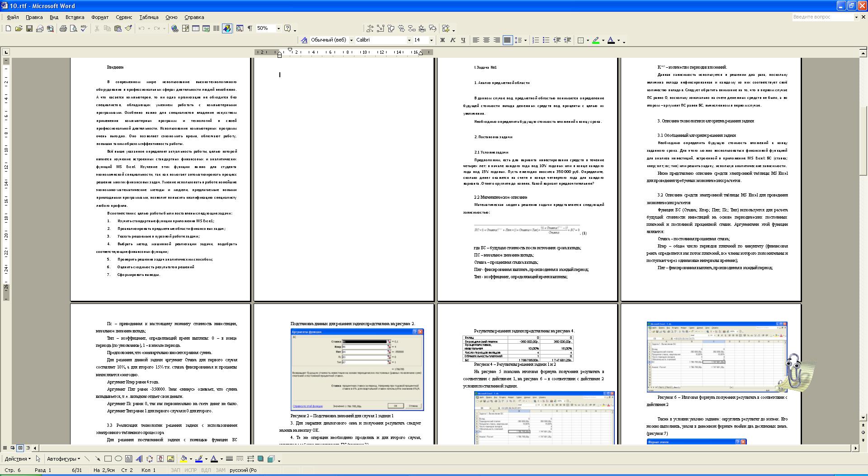The width and height of the screenshot is (868, 476).
Task: Click the Columns layout icon
Action: point(217,28)
